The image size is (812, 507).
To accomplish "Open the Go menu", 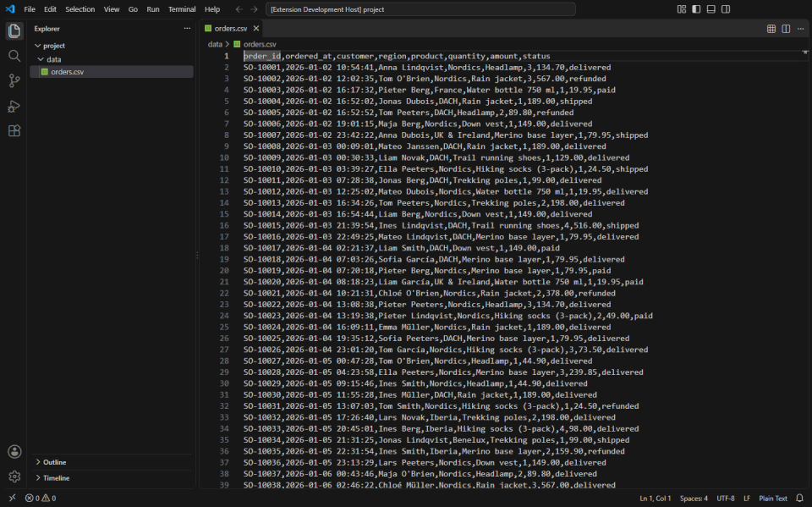I will coord(133,9).
